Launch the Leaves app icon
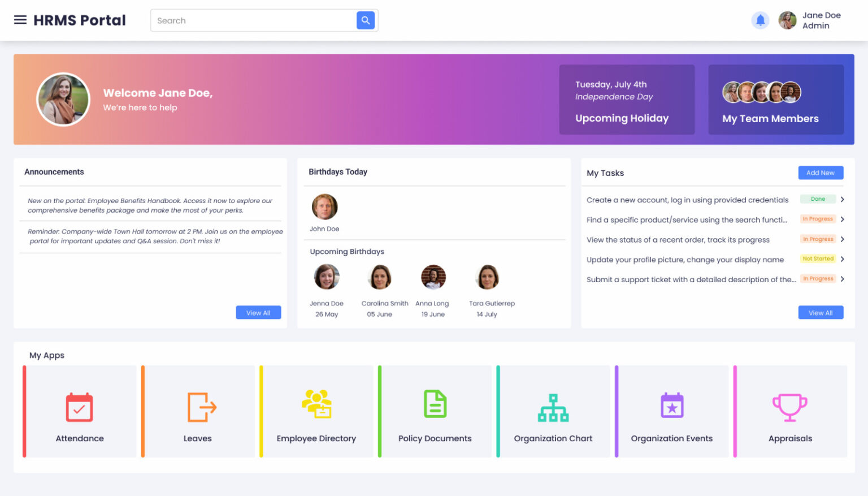The height and width of the screenshot is (496, 868). click(x=201, y=407)
